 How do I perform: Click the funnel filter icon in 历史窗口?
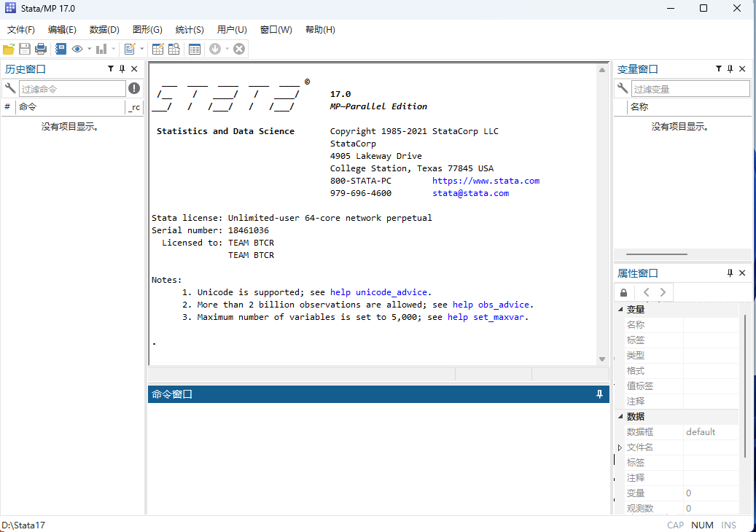coord(111,69)
